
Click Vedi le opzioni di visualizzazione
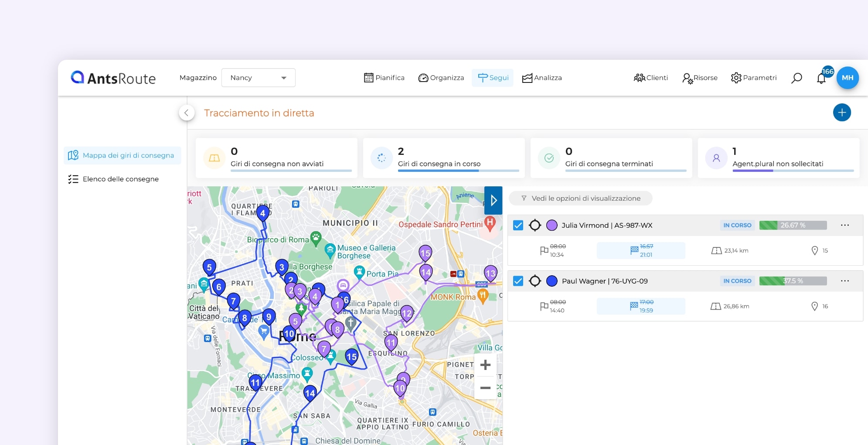[581, 199]
